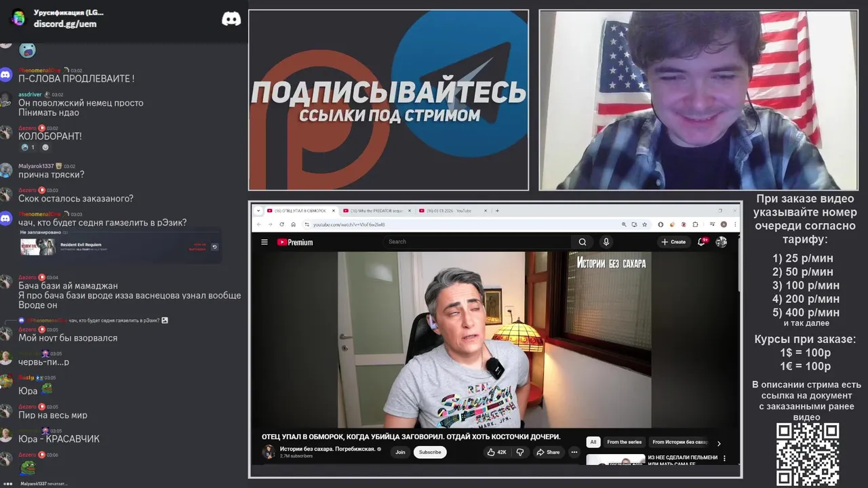The height and width of the screenshot is (488, 868).
Task: Click the message Мой ноут бы взорвался
Action: (68, 338)
